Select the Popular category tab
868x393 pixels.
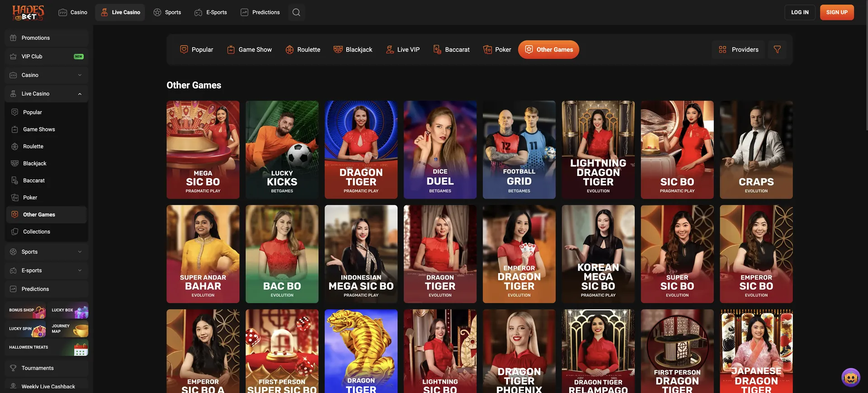pos(197,50)
